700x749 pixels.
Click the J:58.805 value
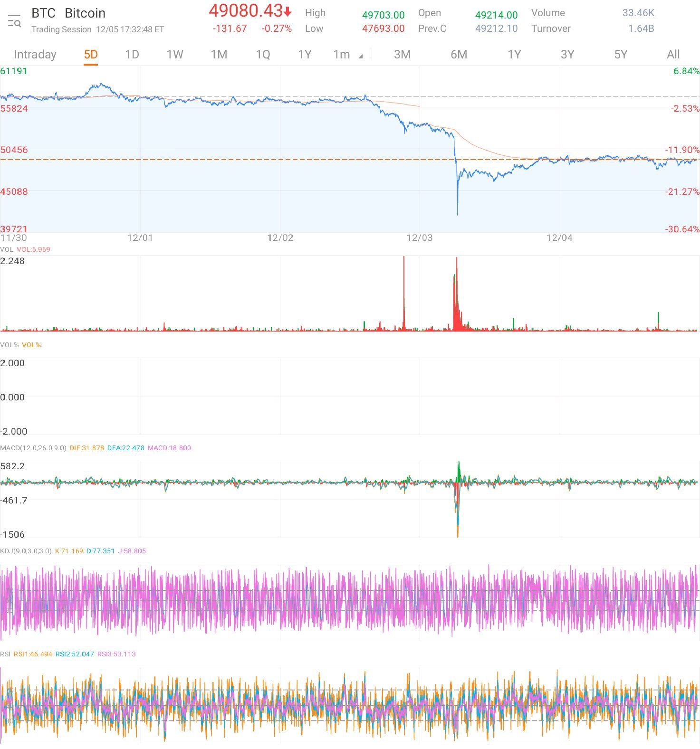tap(132, 551)
